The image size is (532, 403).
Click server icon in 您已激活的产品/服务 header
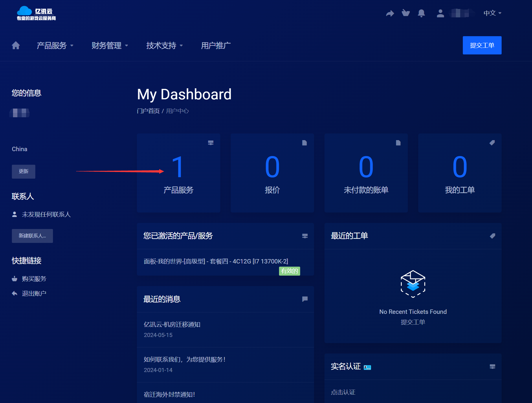pyautogui.click(x=305, y=236)
